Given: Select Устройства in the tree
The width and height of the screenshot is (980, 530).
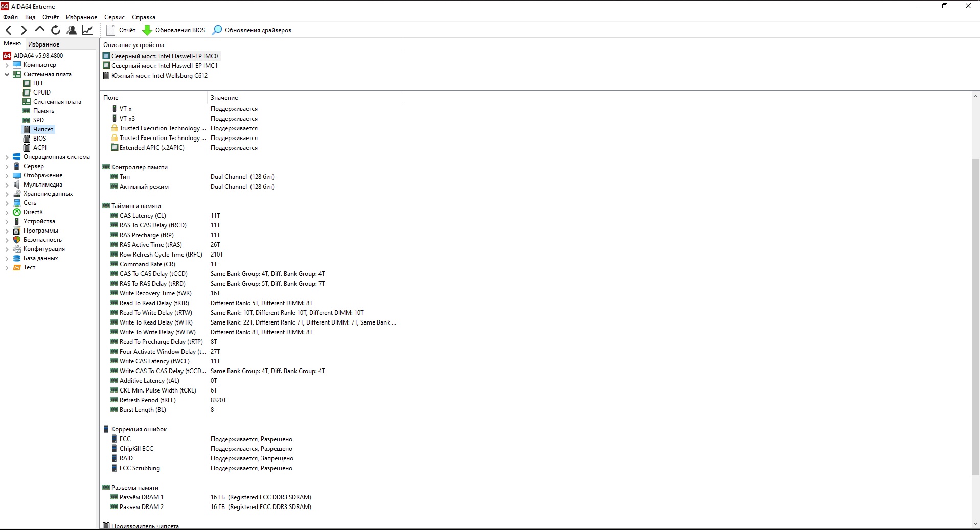Looking at the screenshot, I should tap(39, 221).
